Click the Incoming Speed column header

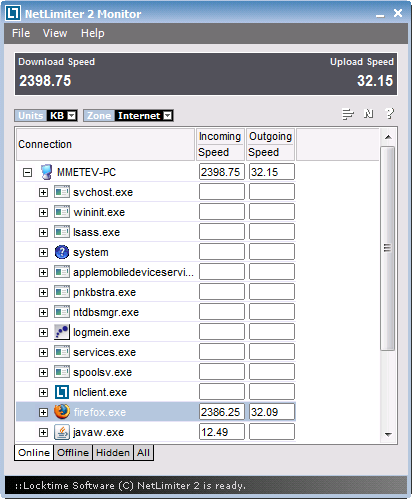pos(220,144)
